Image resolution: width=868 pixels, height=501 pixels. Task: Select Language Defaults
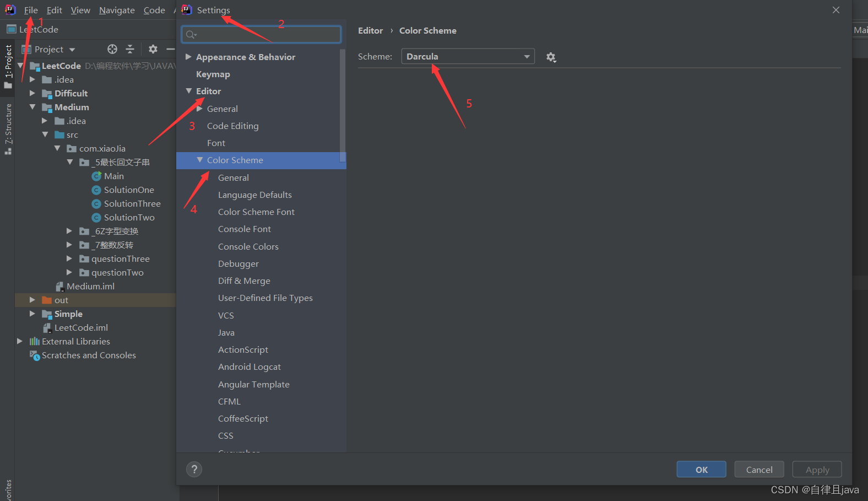[255, 195]
